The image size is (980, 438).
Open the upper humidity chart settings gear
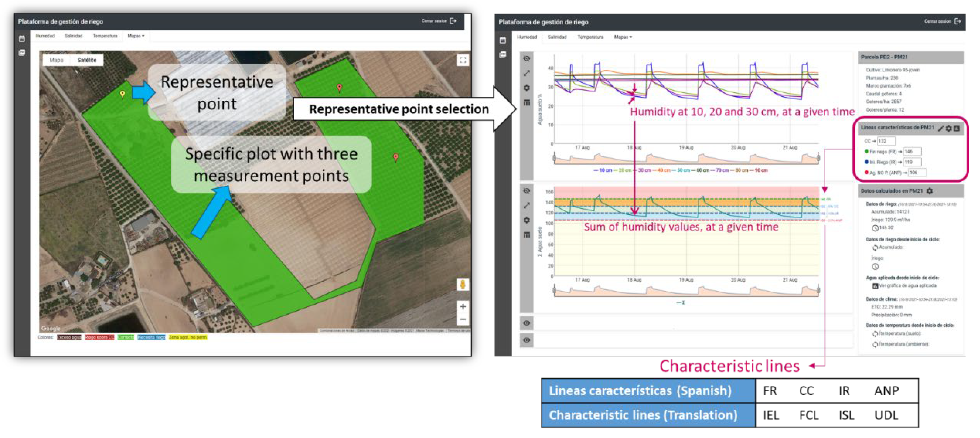point(527,88)
